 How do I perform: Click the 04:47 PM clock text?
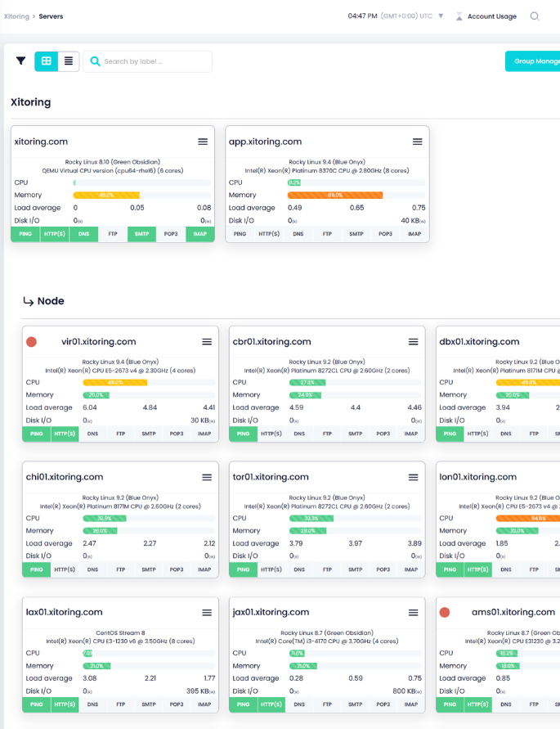point(362,16)
